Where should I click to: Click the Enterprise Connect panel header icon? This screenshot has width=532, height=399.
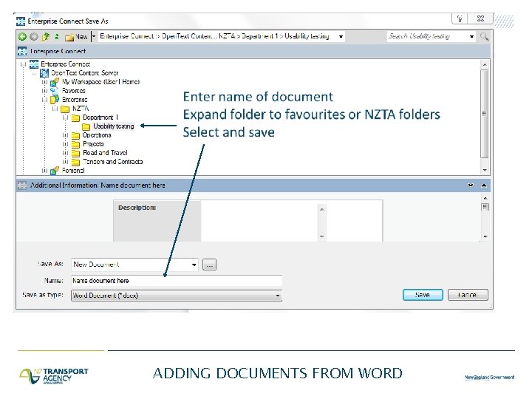coord(22,51)
